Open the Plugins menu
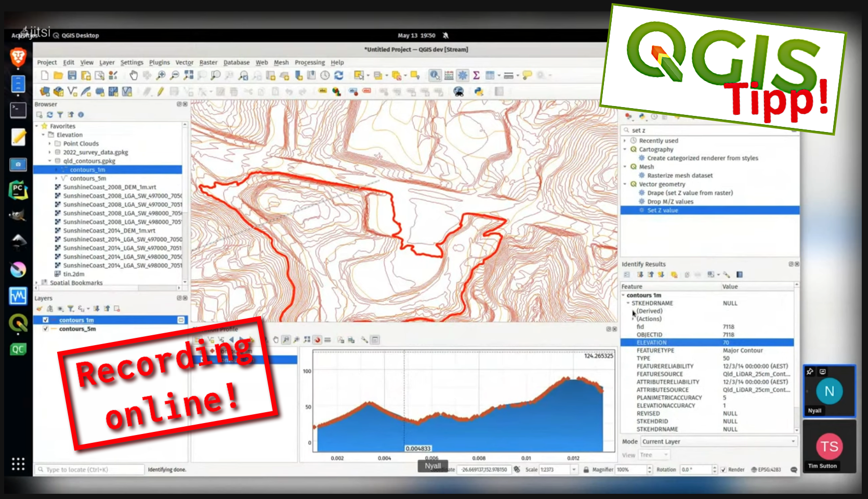Image resolution: width=868 pixels, height=499 pixels. click(160, 62)
